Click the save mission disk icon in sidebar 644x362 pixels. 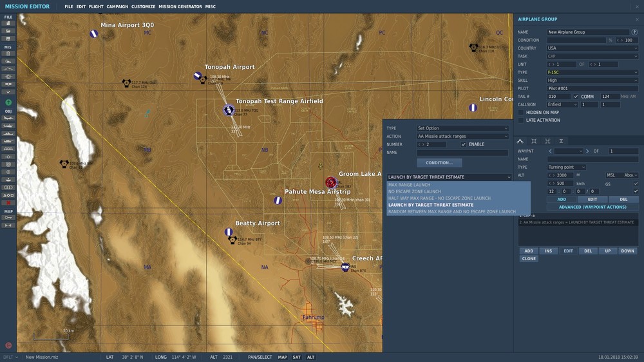tap(8, 39)
